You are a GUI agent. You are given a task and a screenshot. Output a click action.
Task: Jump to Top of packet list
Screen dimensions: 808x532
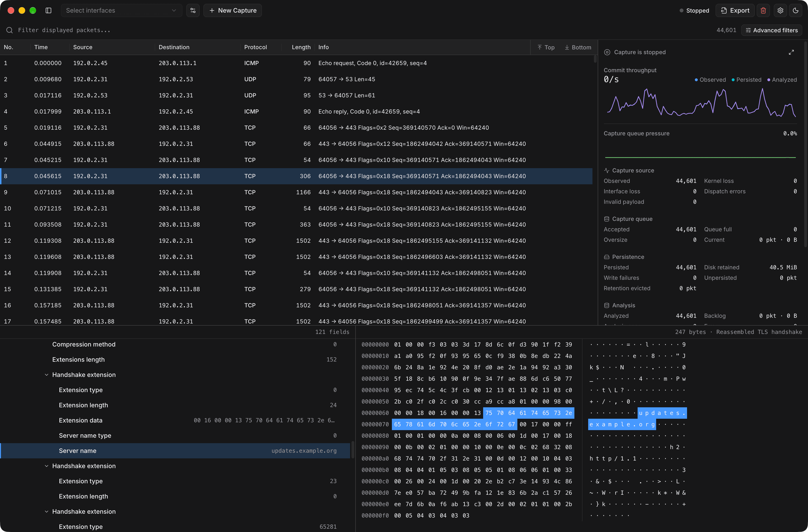point(546,47)
